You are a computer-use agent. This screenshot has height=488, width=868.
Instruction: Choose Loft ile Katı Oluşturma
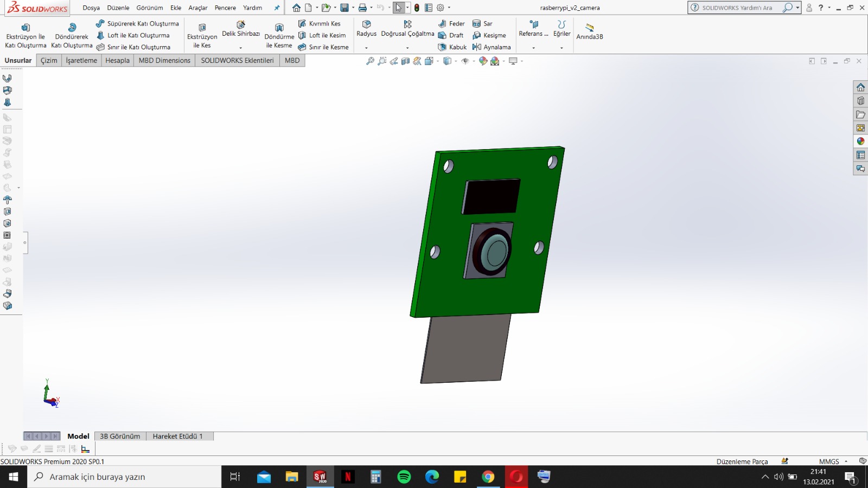[133, 35]
